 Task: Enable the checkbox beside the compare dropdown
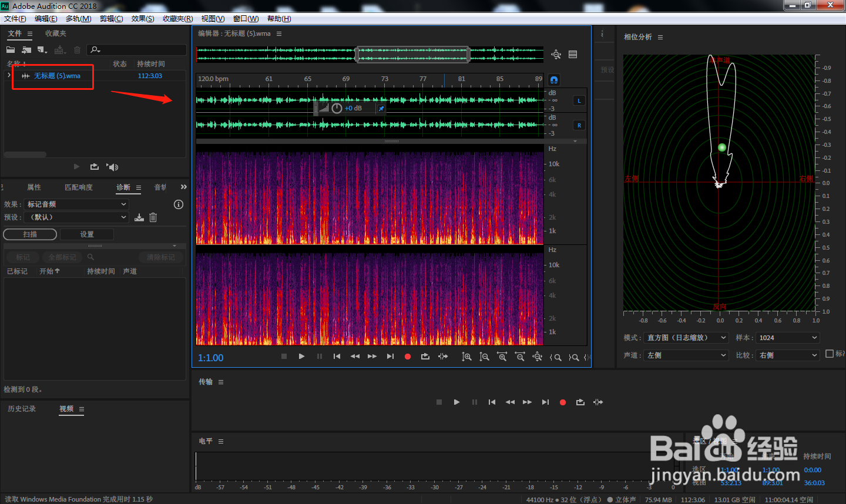pos(830,354)
